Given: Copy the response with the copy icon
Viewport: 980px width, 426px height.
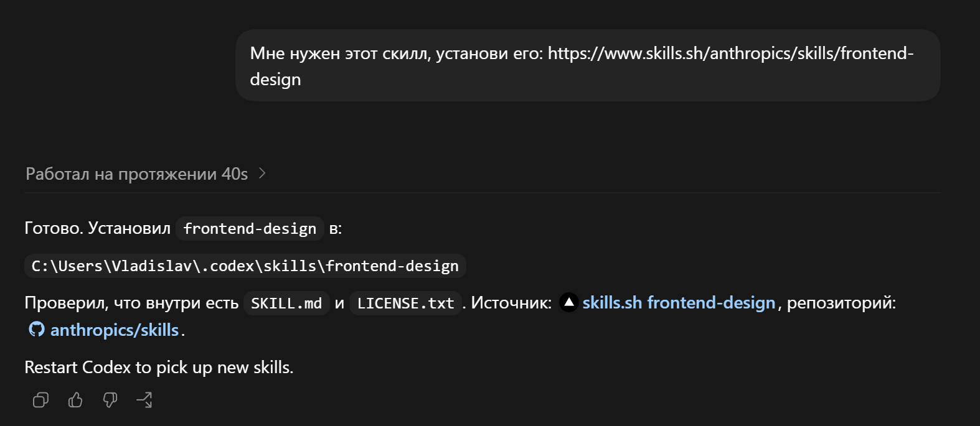Looking at the screenshot, I should pyautogui.click(x=40, y=400).
